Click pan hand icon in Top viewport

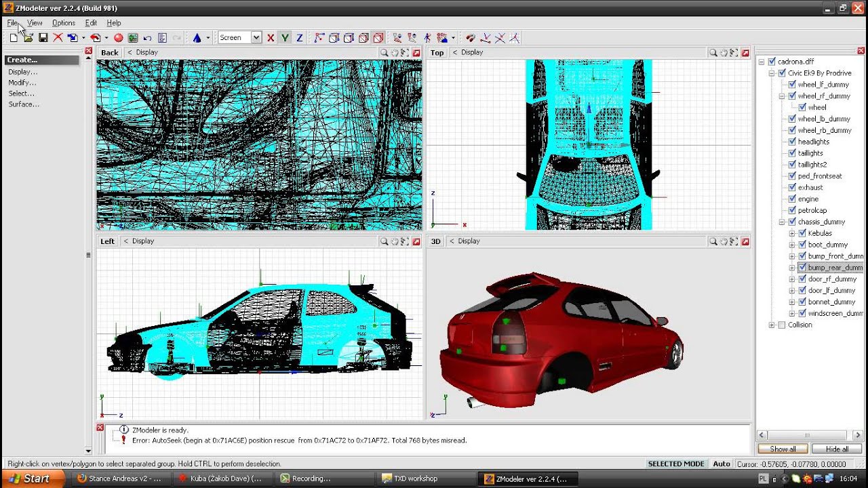pos(723,52)
